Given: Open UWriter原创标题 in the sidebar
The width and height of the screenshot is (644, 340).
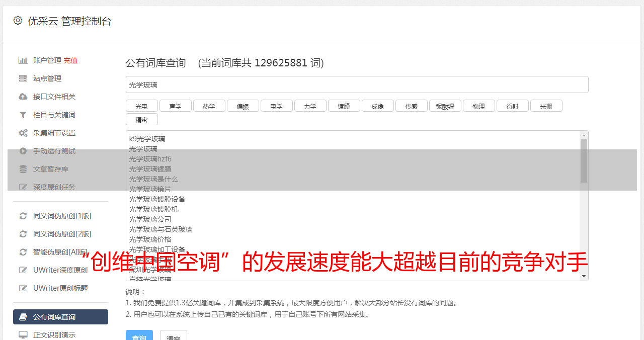Looking at the screenshot, I should 60,288.
